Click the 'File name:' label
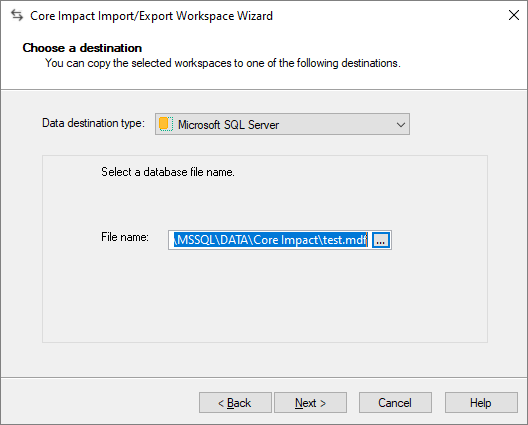 [125, 237]
